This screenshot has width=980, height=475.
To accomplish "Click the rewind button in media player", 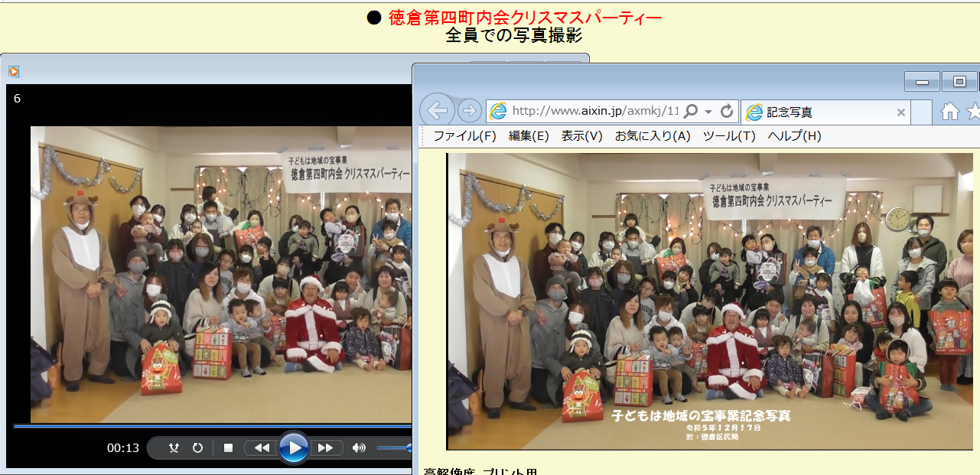I will pos(262,448).
